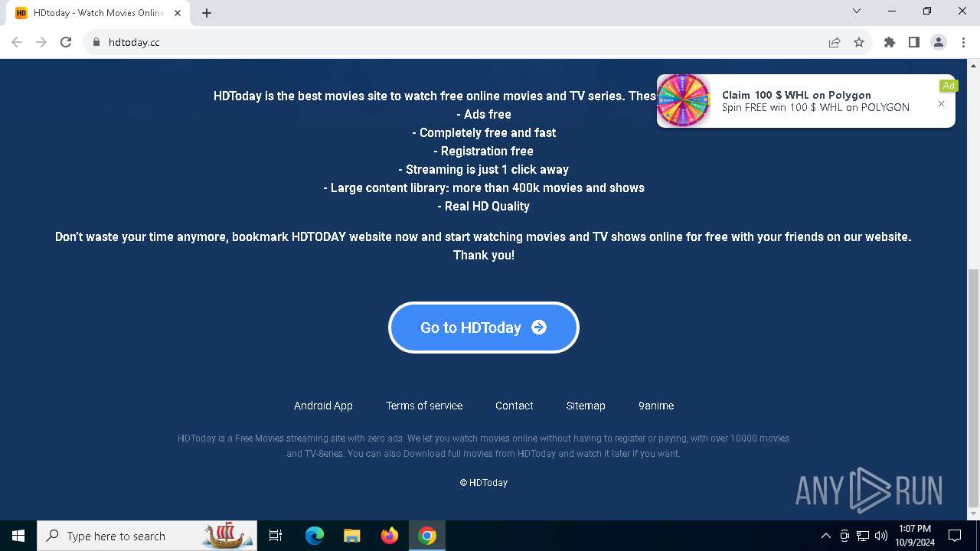980x551 pixels.
Task: Click the page vertical scrollbar thumb
Action: point(973,389)
